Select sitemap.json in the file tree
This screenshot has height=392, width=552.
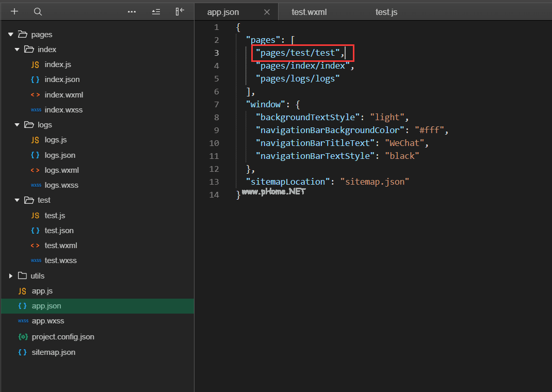pos(53,352)
